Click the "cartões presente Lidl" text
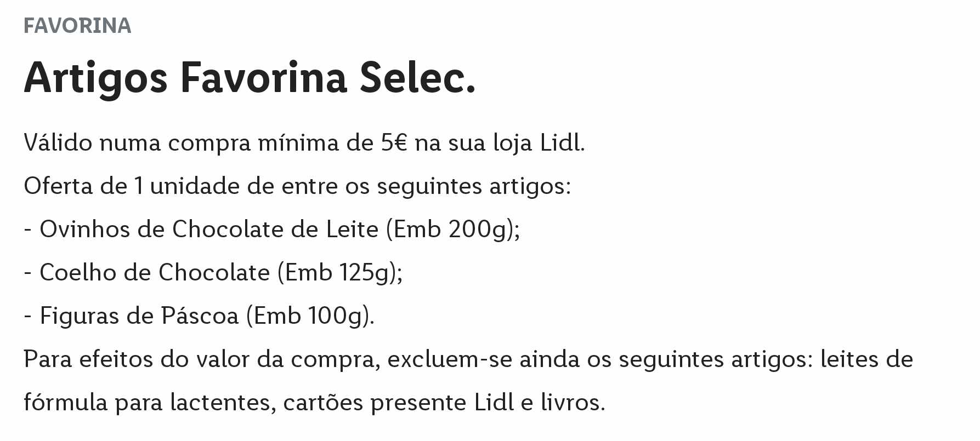The image size is (980, 441). click(399, 403)
